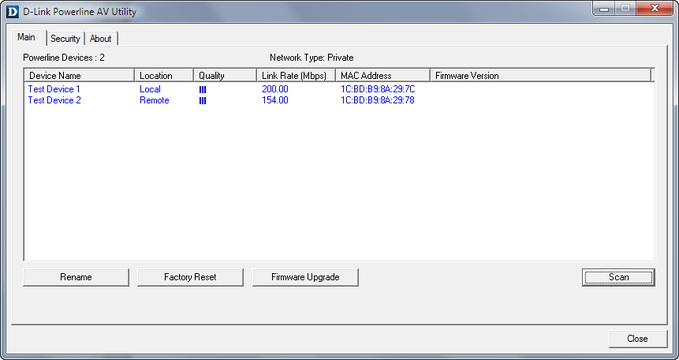Minimize the Powerline AV Utility window
Screen dimensions: 679x360
point(604,8)
